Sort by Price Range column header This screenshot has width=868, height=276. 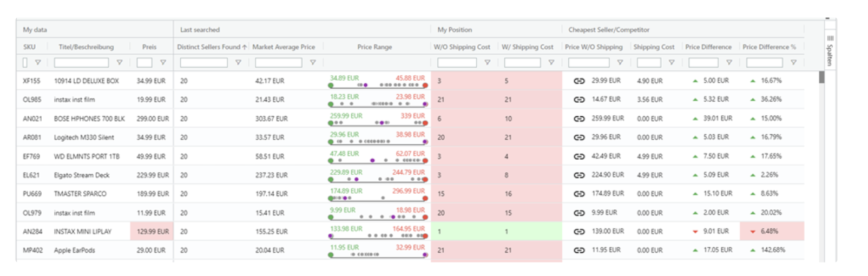pos(374,47)
